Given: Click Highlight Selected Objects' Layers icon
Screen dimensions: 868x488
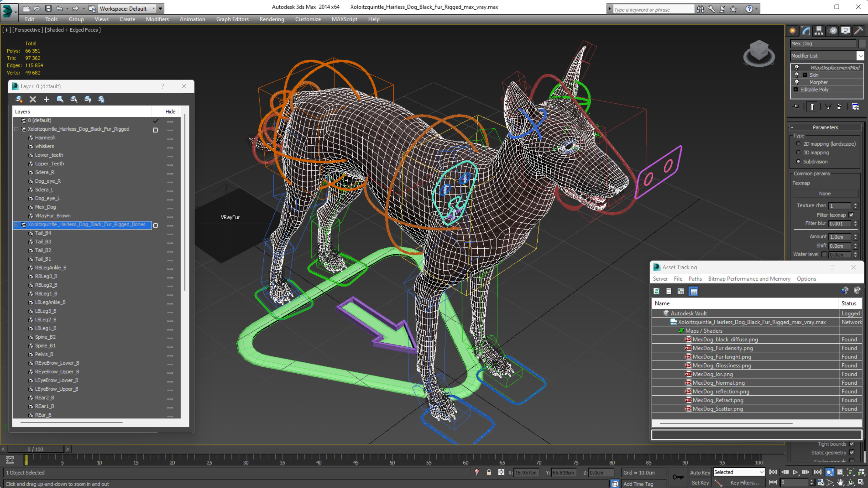Looking at the screenshot, I should click(x=74, y=99).
